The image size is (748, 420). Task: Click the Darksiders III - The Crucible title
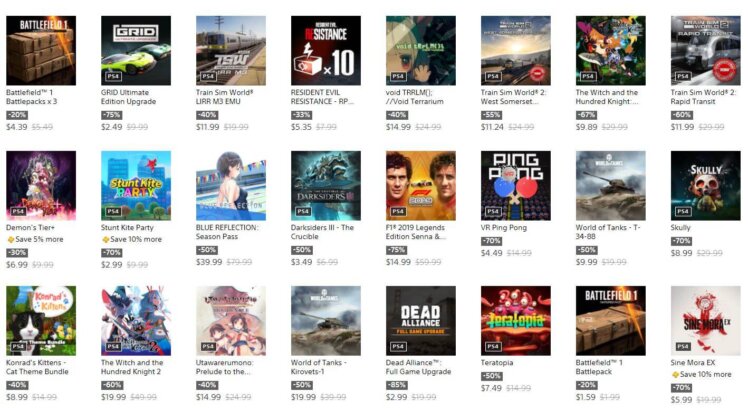point(322,232)
